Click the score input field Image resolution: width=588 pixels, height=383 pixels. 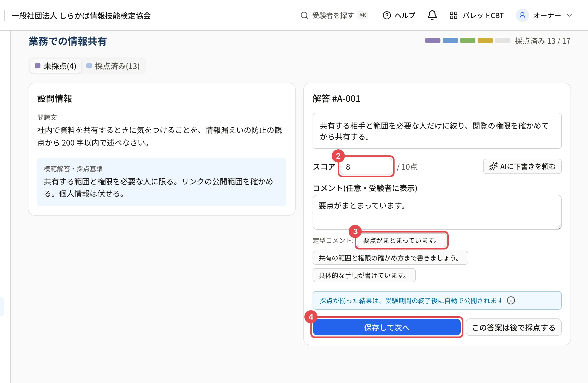click(366, 167)
